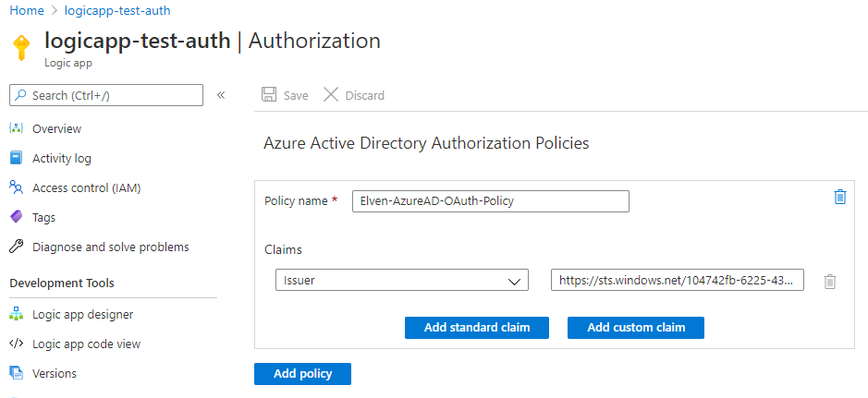Click the Azure Active Directory Authorization Policies heading
Image resolution: width=868 pixels, height=398 pixels.
tap(426, 143)
